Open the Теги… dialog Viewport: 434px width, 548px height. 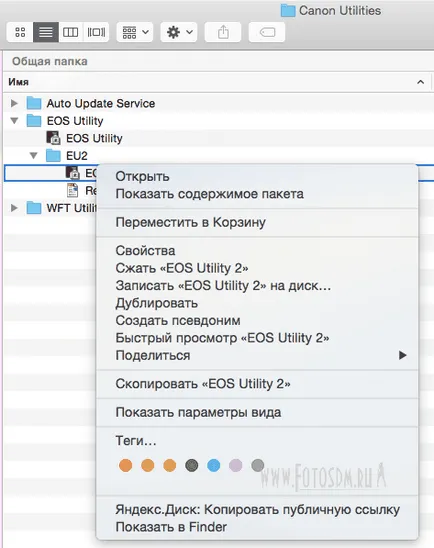[x=136, y=441]
